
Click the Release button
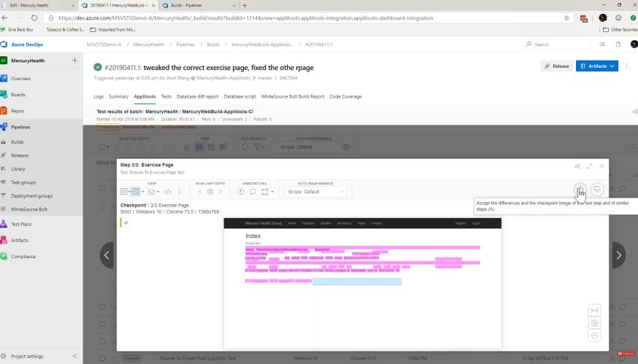click(x=557, y=66)
